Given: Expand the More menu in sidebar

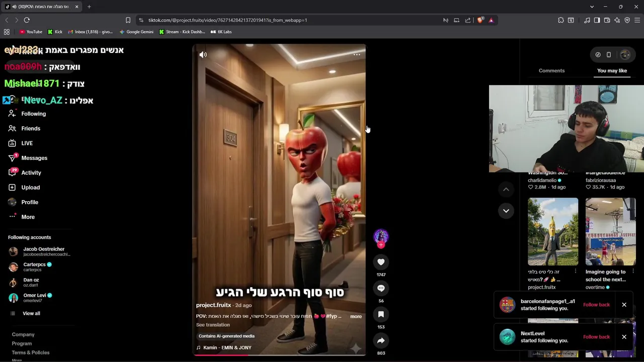Looking at the screenshot, I should [28, 217].
